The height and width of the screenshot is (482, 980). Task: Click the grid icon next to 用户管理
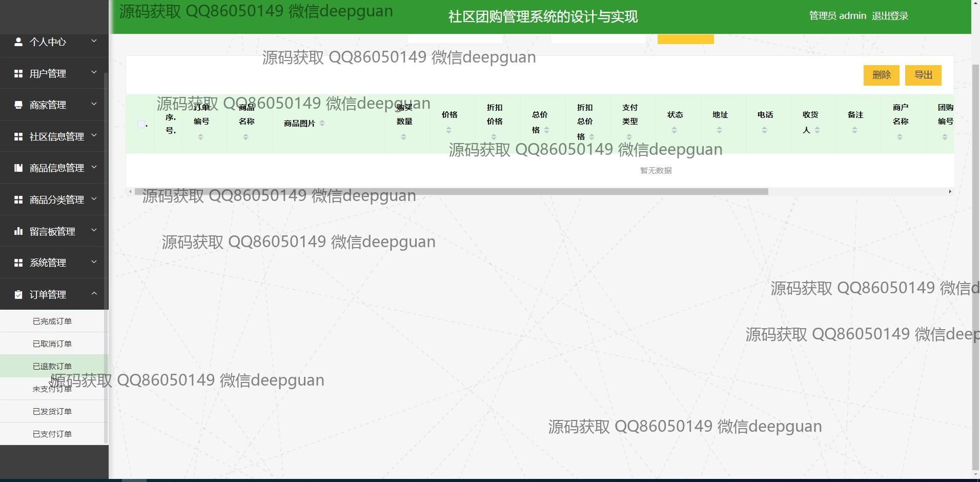18,74
